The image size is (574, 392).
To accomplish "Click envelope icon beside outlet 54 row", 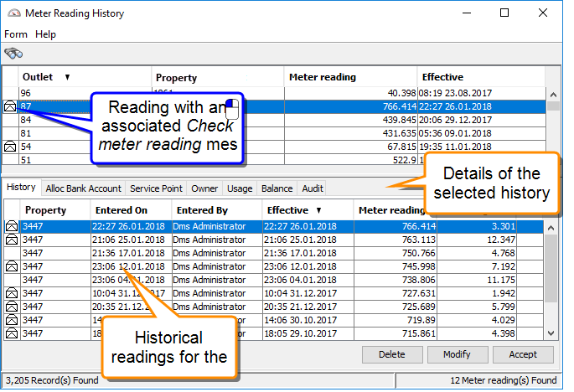I will pyautogui.click(x=10, y=147).
